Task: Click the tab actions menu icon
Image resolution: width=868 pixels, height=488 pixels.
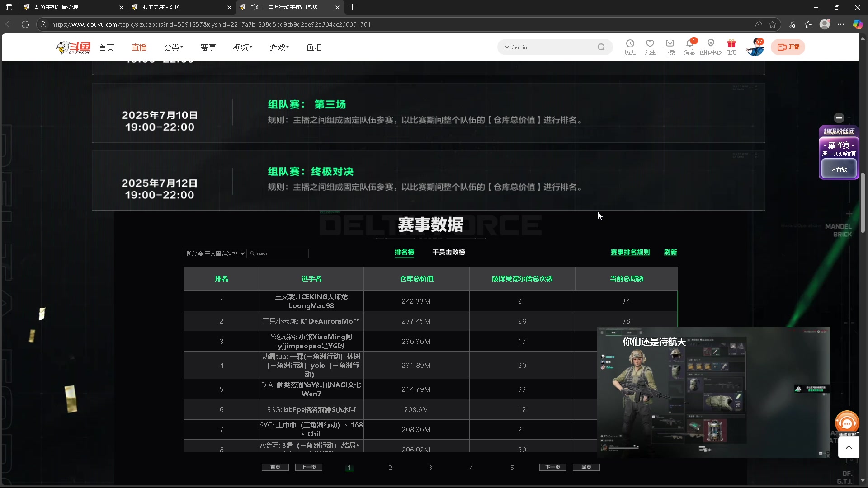Action: point(9,7)
